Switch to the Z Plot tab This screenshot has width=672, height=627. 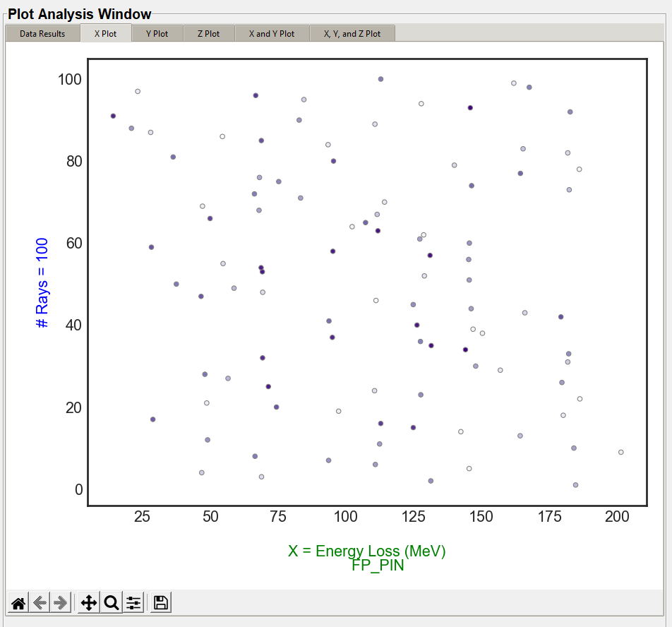[208, 34]
